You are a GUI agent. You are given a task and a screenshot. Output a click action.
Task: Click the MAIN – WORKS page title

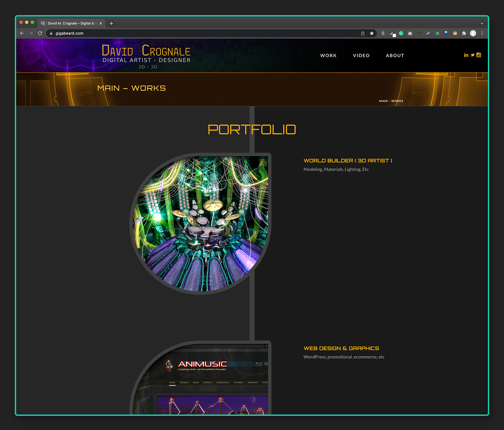[131, 88]
